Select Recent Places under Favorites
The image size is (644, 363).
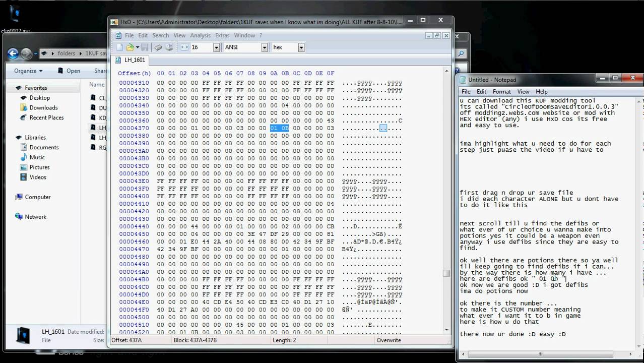tap(46, 117)
